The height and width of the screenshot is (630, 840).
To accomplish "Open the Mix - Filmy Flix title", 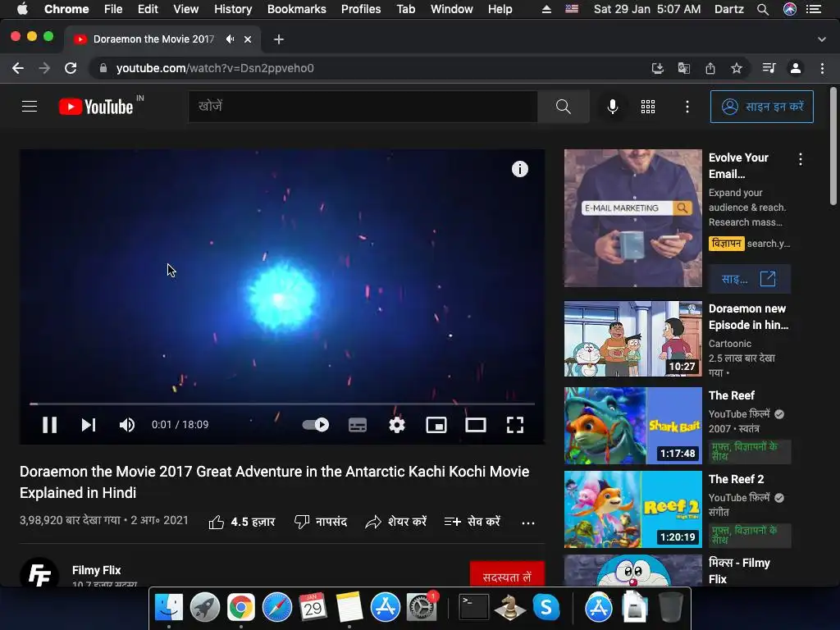I will 739,571.
